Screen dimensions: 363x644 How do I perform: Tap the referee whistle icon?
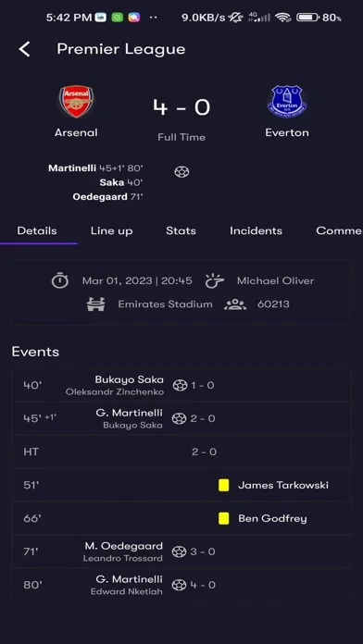215,281
